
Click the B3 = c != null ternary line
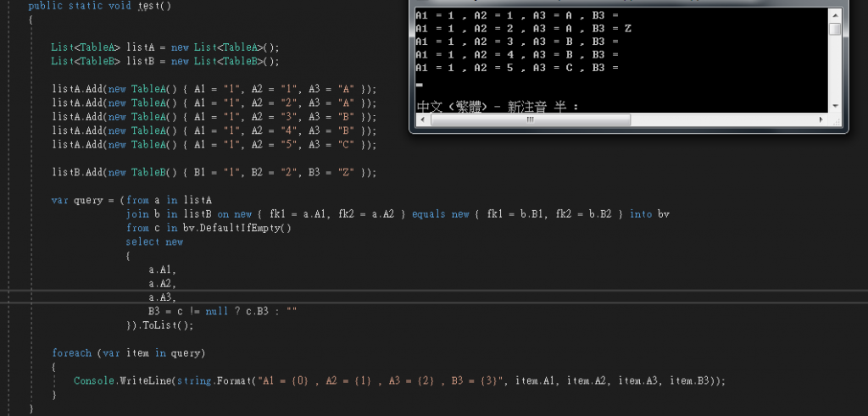tap(223, 312)
